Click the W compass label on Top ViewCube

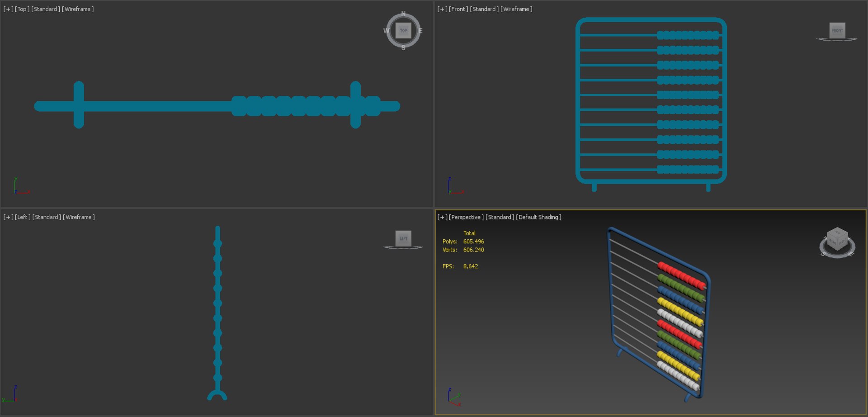point(386,31)
